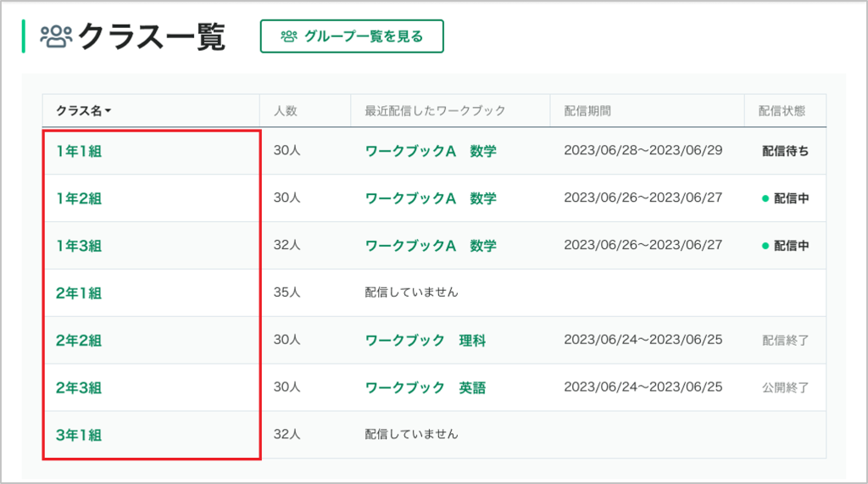Click the 人数 column header

[286, 111]
